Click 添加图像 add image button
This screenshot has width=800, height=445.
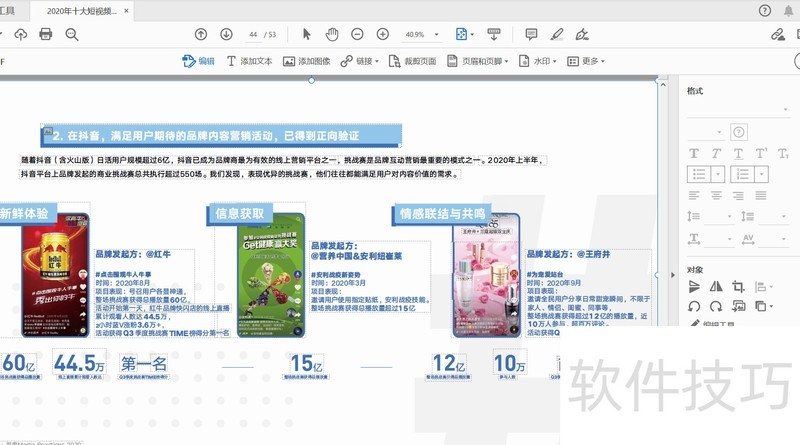[307, 61]
